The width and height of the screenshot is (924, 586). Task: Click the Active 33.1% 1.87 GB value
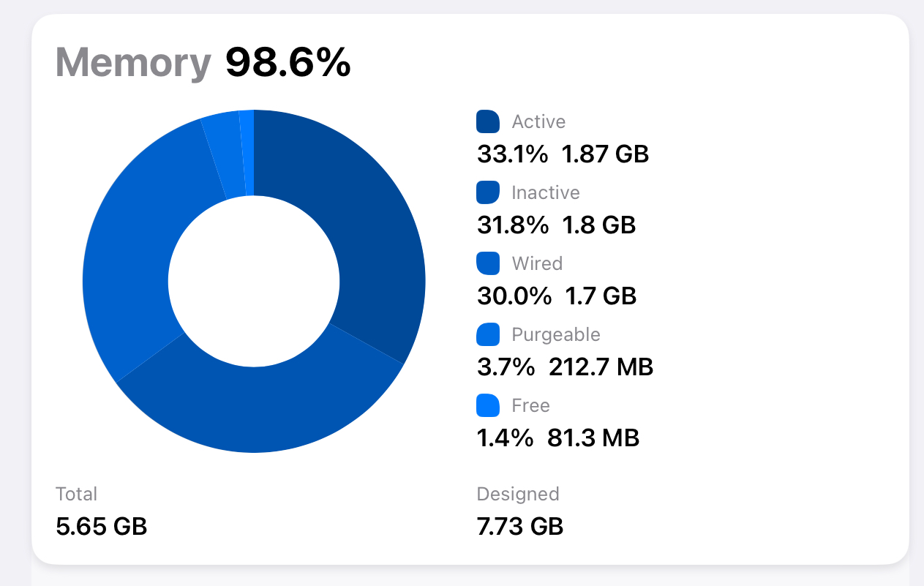tap(563, 154)
